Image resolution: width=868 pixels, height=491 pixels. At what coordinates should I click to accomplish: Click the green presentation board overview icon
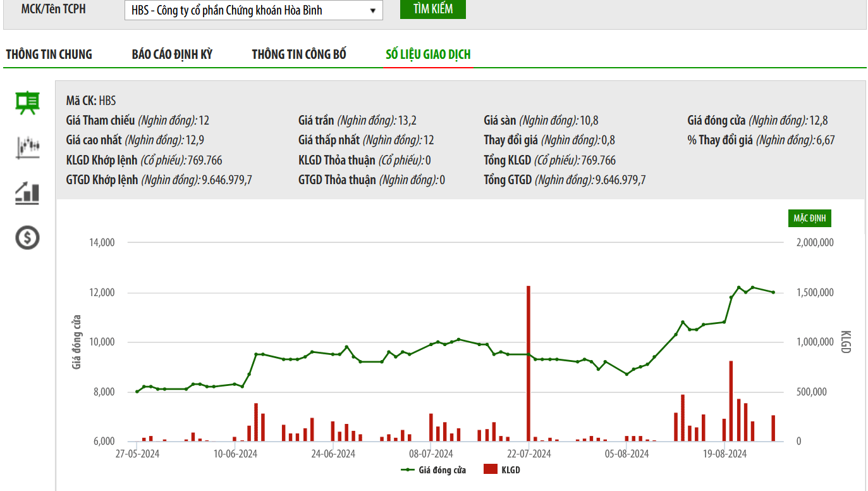27,103
